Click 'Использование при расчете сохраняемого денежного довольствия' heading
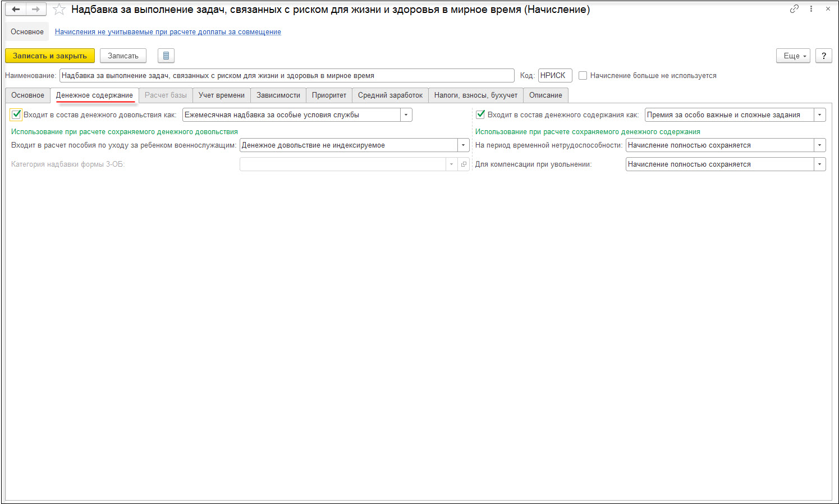839x504 pixels. pyautogui.click(x=125, y=132)
